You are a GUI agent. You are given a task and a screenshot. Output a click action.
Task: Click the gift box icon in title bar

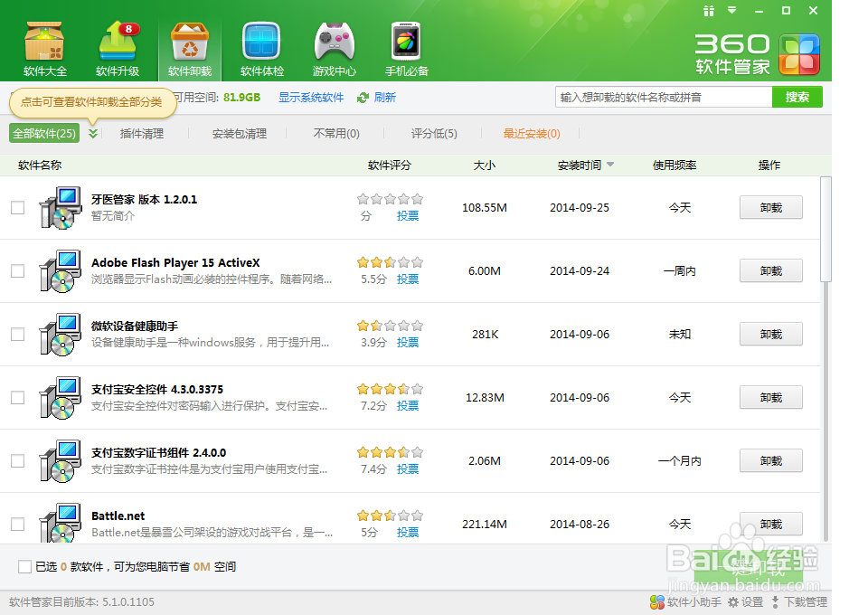[x=709, y=11]
